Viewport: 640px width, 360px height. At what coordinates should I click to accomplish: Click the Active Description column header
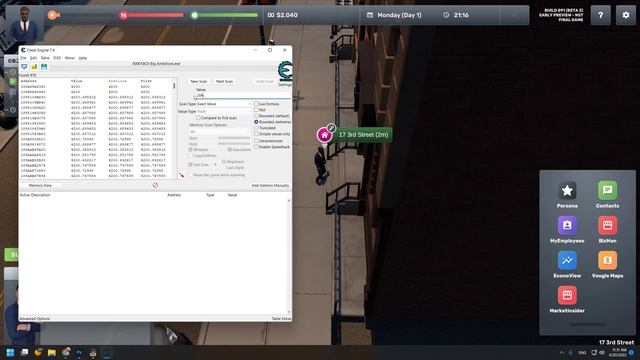[35, 195]
